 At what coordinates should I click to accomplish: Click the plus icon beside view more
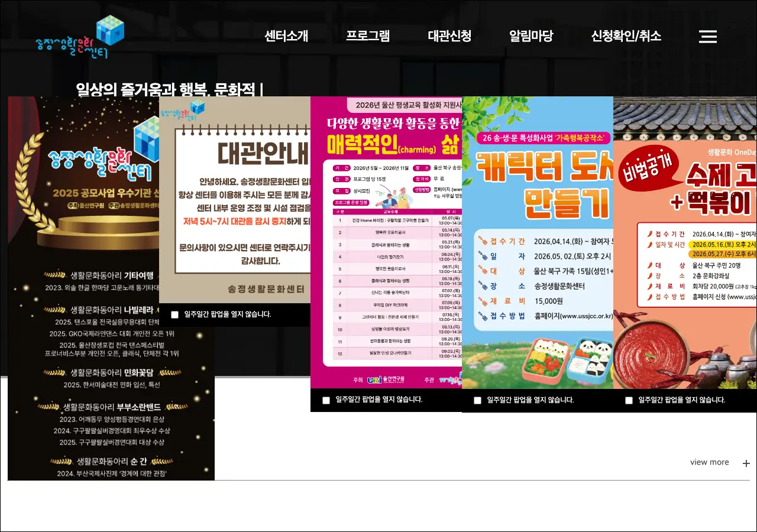(746, 463)
